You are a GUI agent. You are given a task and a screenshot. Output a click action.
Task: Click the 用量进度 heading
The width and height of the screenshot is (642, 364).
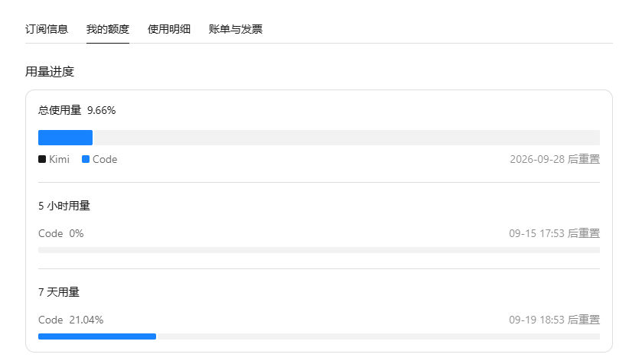coord(50,72)
